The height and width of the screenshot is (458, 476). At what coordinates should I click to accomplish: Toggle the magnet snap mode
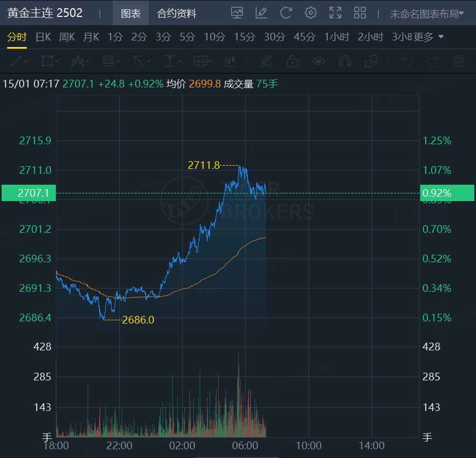coord(345,61)
